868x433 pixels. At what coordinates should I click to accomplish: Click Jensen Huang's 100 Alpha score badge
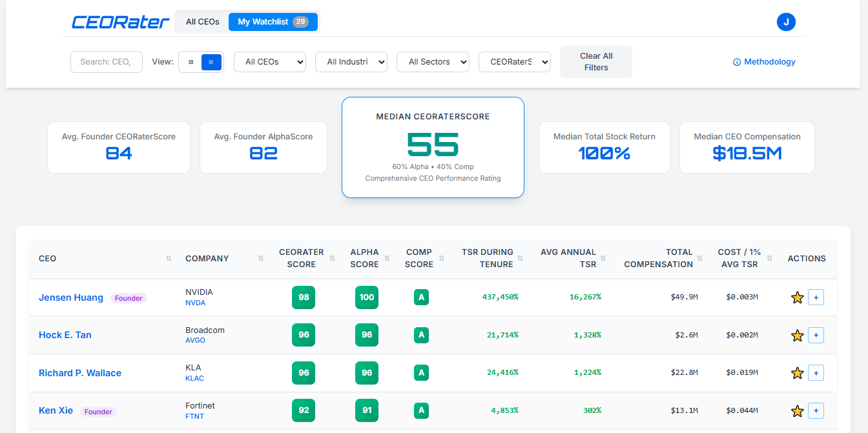click(x=367, y=297)
